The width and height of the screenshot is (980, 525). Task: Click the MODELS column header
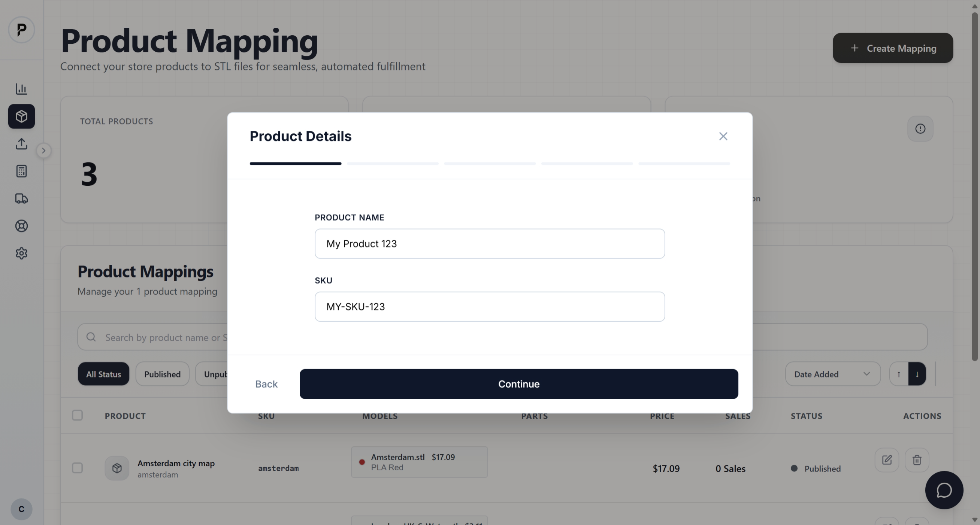coord(379,416)
